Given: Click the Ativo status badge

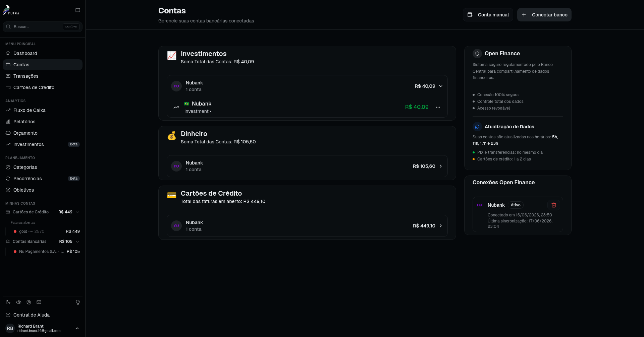Looking at the screenshot, I should pyautogui.click(x=516, y=205).
